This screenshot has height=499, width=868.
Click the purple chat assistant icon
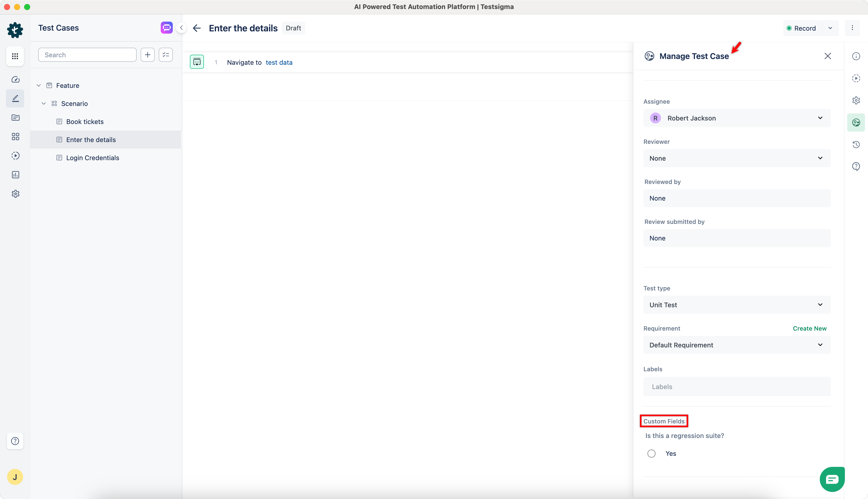(167, 28)
